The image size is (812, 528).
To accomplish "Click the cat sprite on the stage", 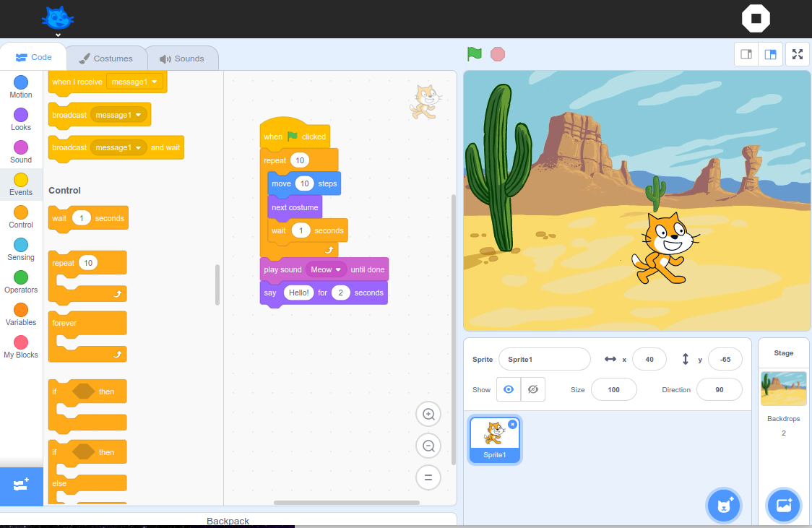I will (x=665, y=249).
